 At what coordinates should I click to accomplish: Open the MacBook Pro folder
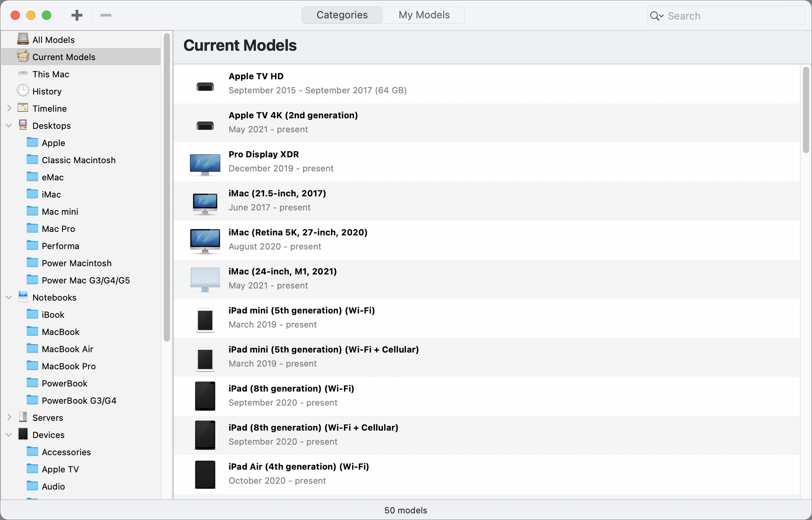(81, 366)
